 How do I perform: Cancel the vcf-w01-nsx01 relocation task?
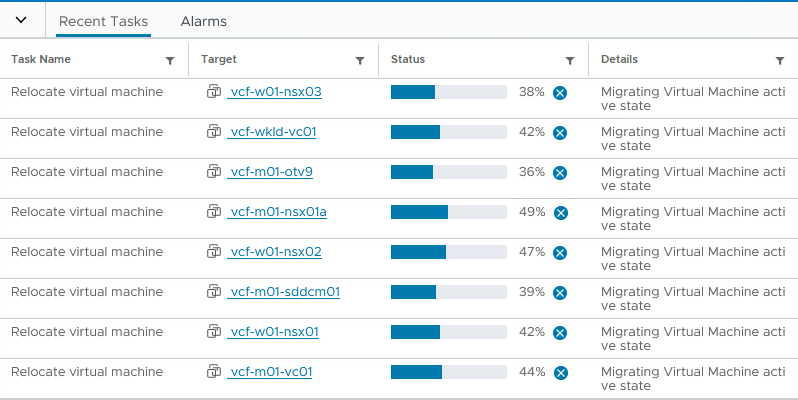(560, 333)
